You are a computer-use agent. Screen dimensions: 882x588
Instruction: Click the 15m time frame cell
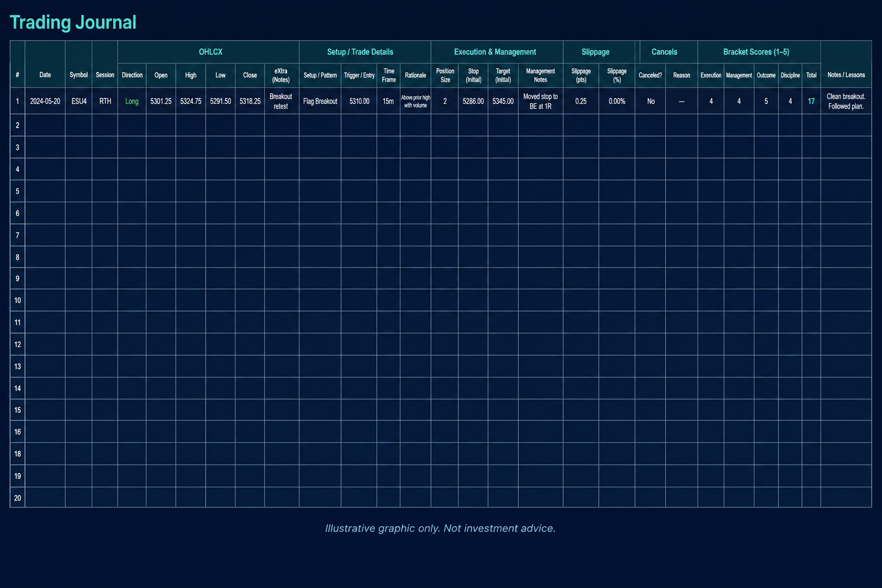pyautogui.click(x=388, y=101)
